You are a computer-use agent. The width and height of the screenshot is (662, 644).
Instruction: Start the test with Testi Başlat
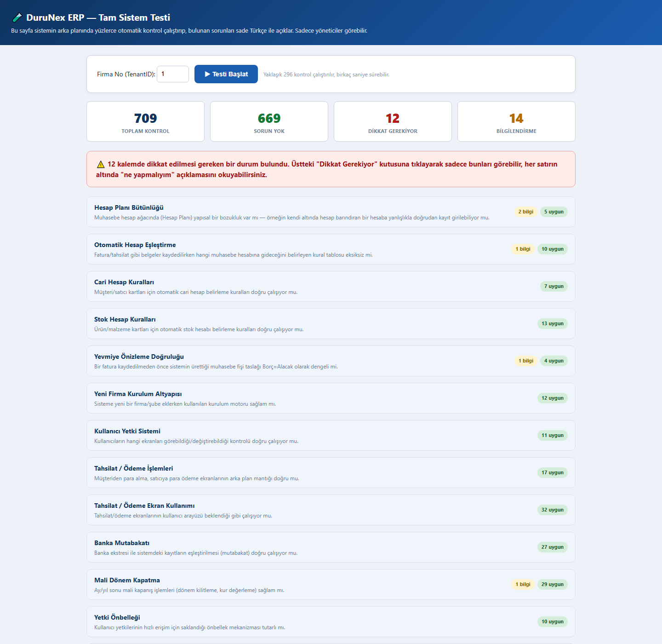(226, 74)
